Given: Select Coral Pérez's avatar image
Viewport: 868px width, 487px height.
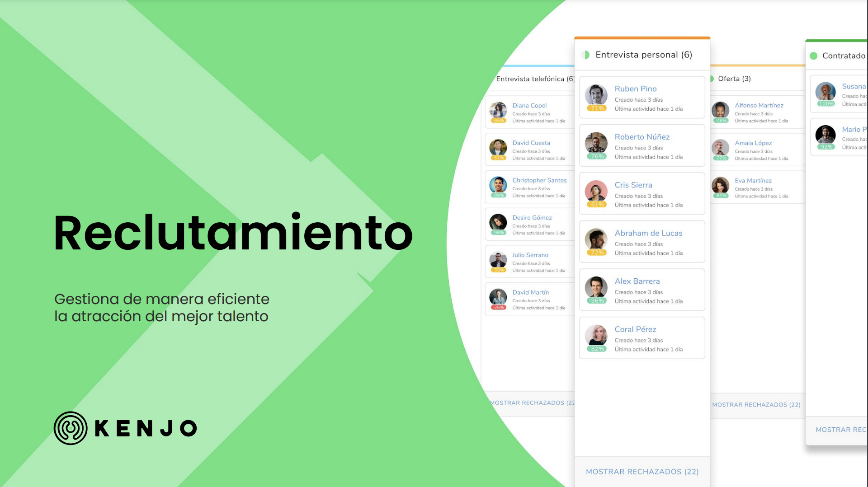Looking at the screenshot, I should coord(596,336).
